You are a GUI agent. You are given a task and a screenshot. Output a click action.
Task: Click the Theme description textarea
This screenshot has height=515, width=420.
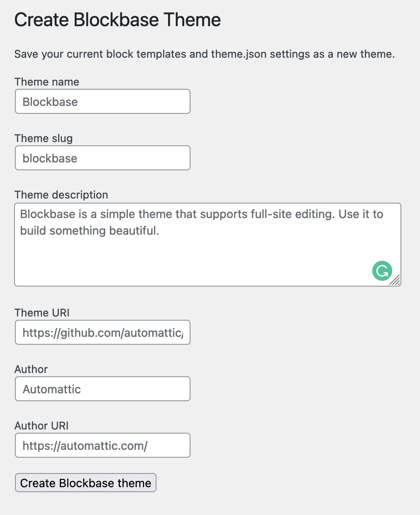(x=208, y=249)
